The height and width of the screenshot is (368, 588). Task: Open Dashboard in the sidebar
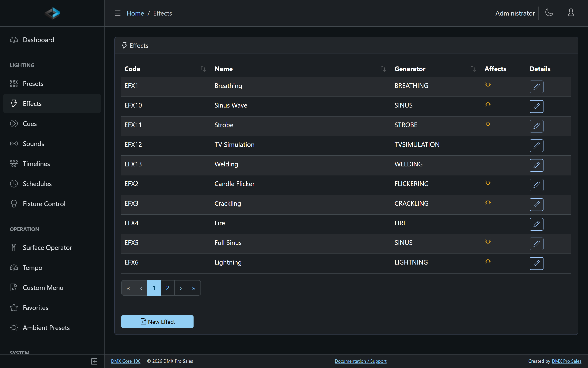(52, 40)
